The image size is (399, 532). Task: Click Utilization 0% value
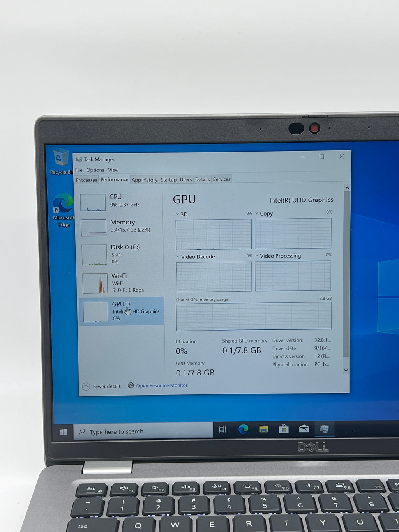[x=182, y=351]
